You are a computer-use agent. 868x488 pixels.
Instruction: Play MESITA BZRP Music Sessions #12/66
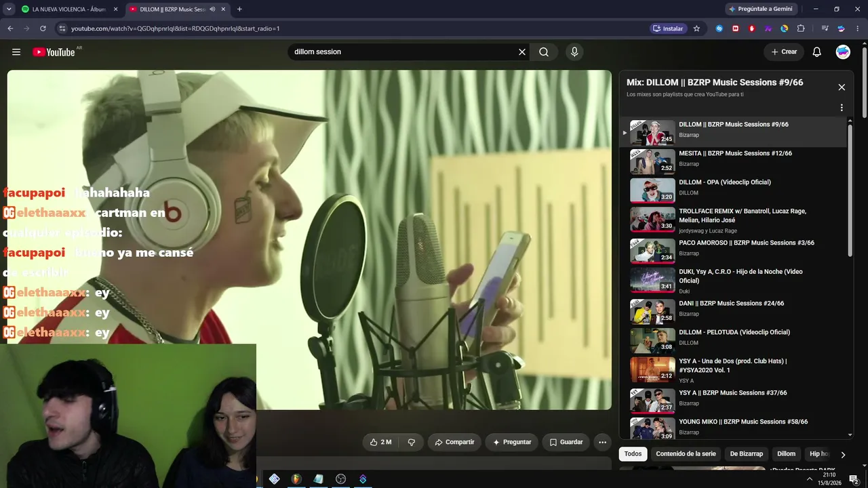(x=734, y=161)
